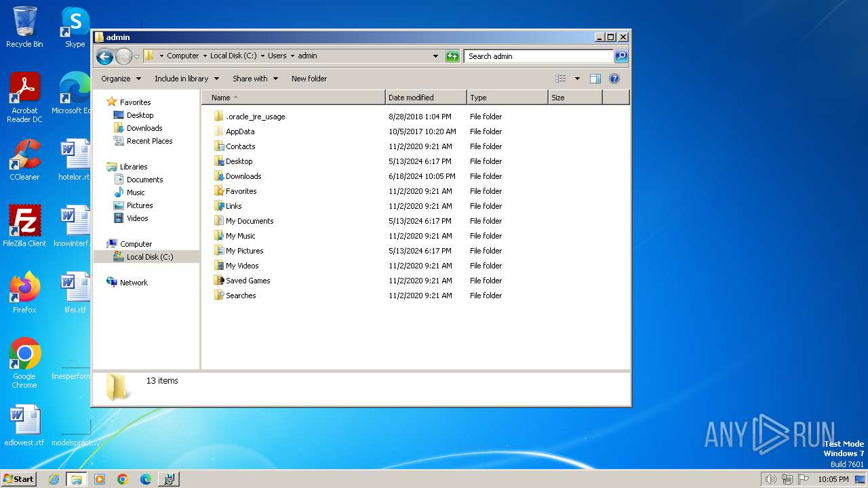868x488 pixels.
Task: Sort by the Type column
Action: 507,98
